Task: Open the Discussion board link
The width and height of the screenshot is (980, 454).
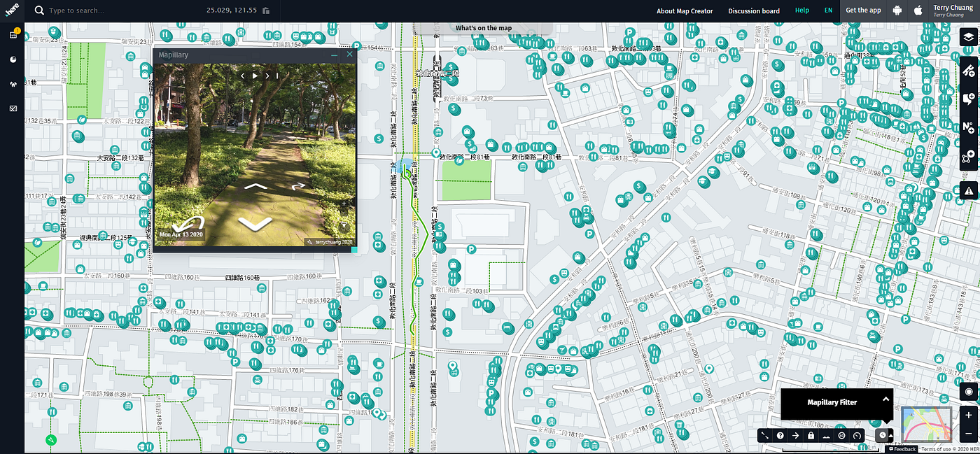Action: [x=754, y=10]
